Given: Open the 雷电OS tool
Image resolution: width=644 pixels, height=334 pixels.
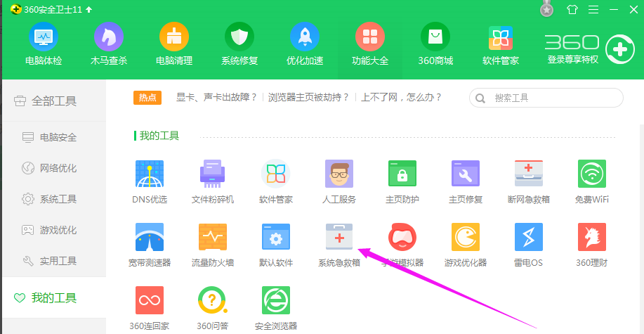Looking at the screenshot, I should tap(529, 245).
